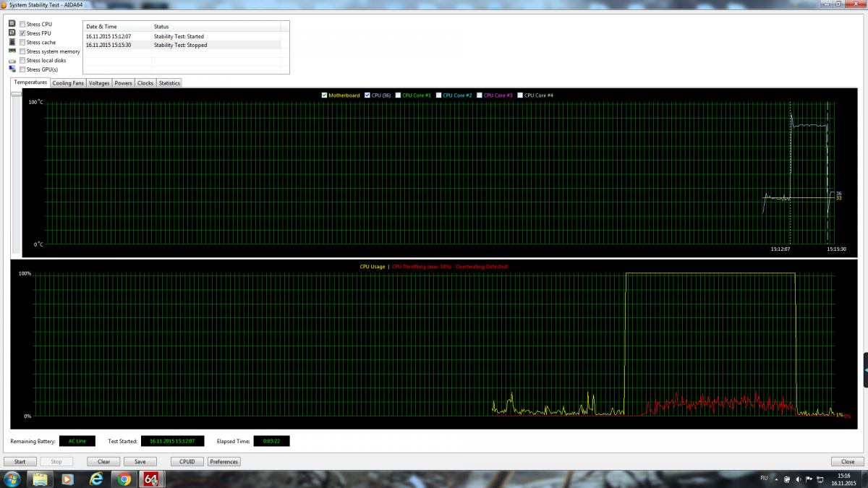Uncheck the Stress FPU option
868x488 pixels.
point(23,33)
